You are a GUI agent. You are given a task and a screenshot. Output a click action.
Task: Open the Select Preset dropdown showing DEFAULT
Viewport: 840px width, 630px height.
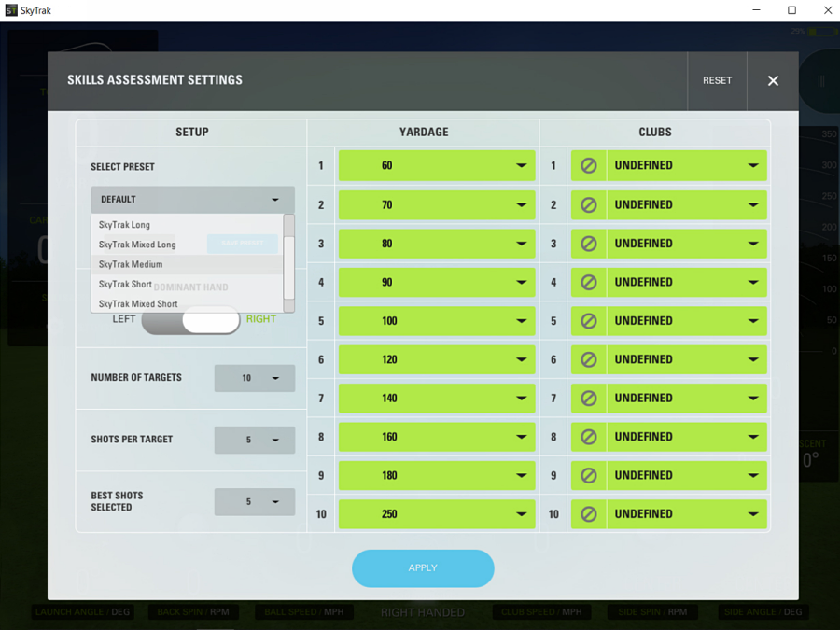193,200
